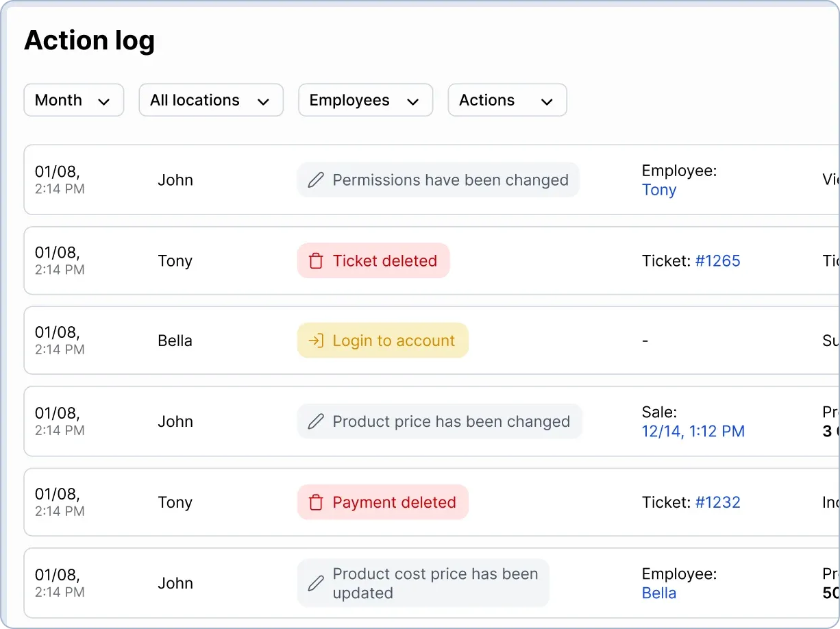Select the Payment deleted log row
Viewport: 840px width, 629px height.
click(x=548, y=502)
